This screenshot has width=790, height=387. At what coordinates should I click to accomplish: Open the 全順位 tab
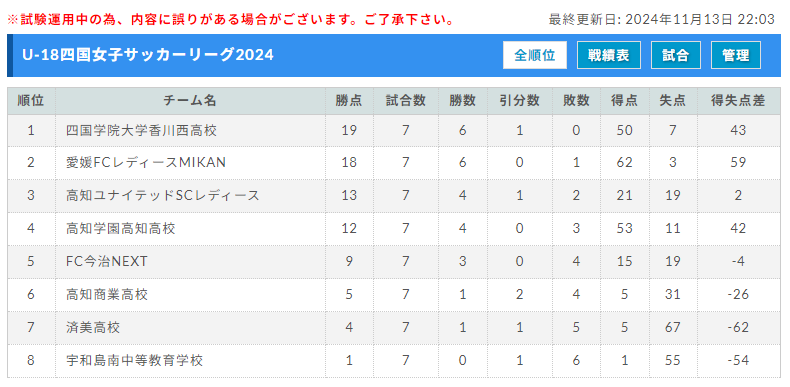pyautogui.click(x=535, y=55)
